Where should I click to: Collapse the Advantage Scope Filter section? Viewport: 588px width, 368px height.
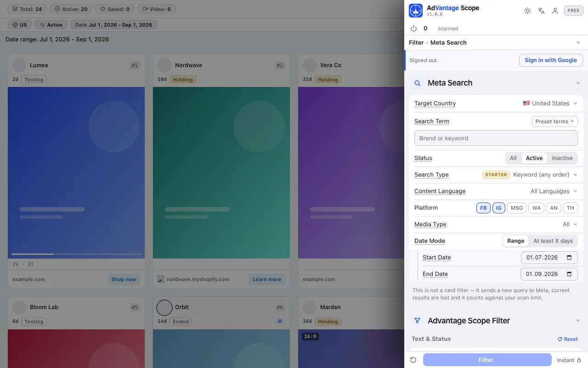[x=578, y=321]
